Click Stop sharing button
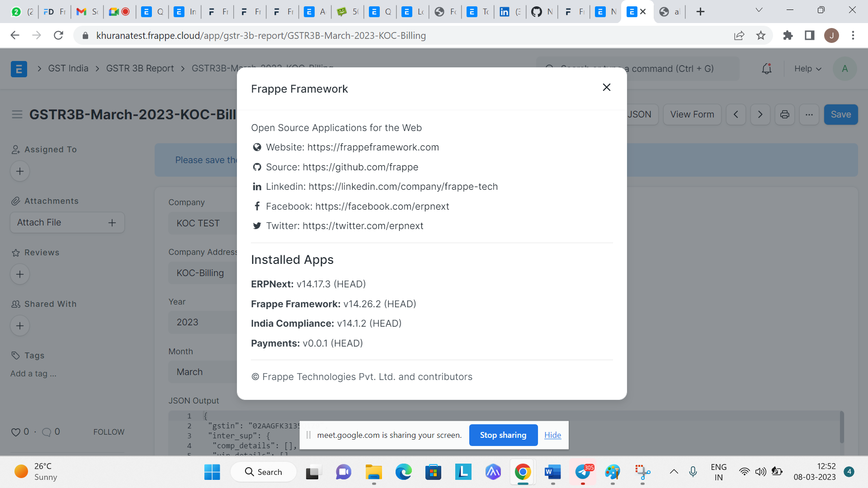The width and height of the screenshot is (868, 488). click(503, 435)
